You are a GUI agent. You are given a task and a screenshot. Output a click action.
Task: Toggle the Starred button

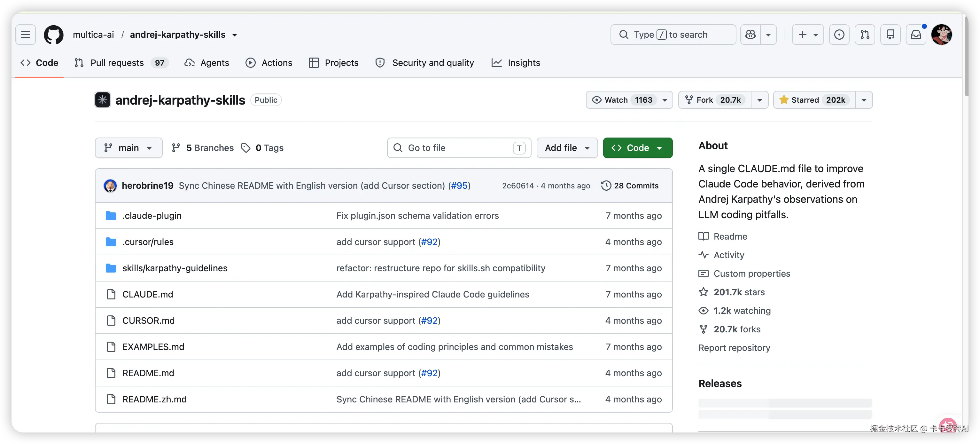pos(814,100)
